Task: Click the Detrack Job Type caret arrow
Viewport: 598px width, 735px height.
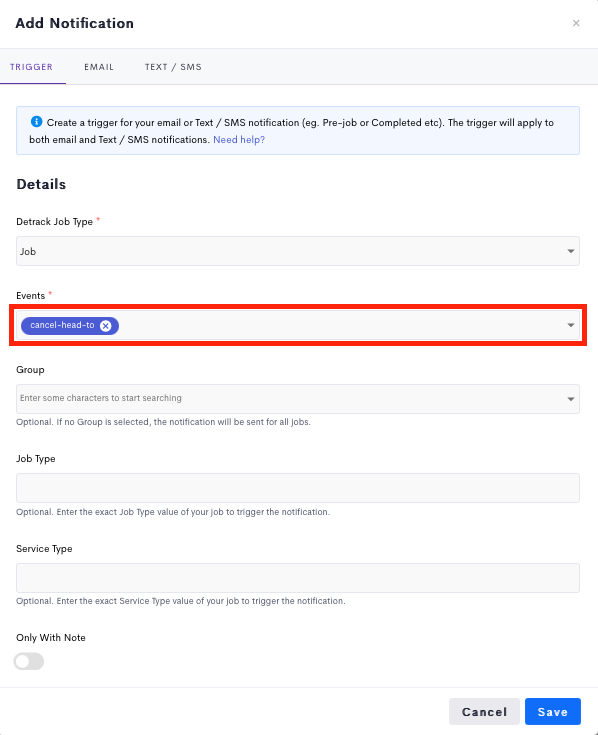Action: tap(570, 251)
